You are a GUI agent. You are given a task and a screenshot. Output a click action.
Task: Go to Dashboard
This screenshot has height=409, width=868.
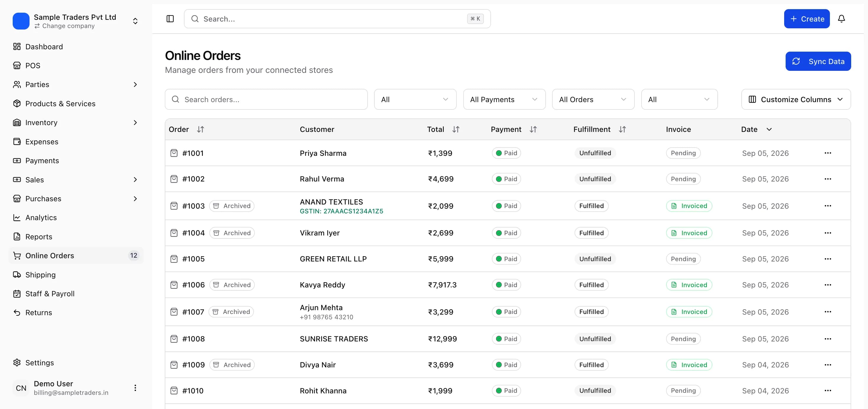tap(76, 47)
